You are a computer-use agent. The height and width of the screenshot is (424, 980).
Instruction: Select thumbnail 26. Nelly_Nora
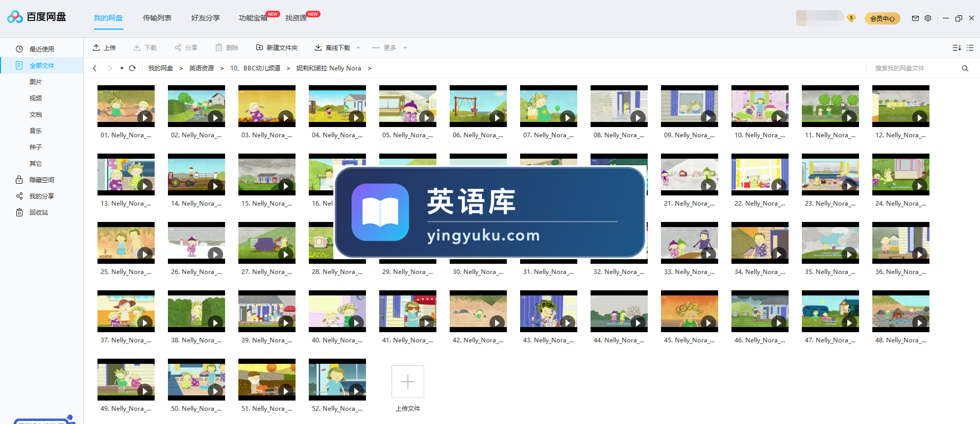(197, 243)
